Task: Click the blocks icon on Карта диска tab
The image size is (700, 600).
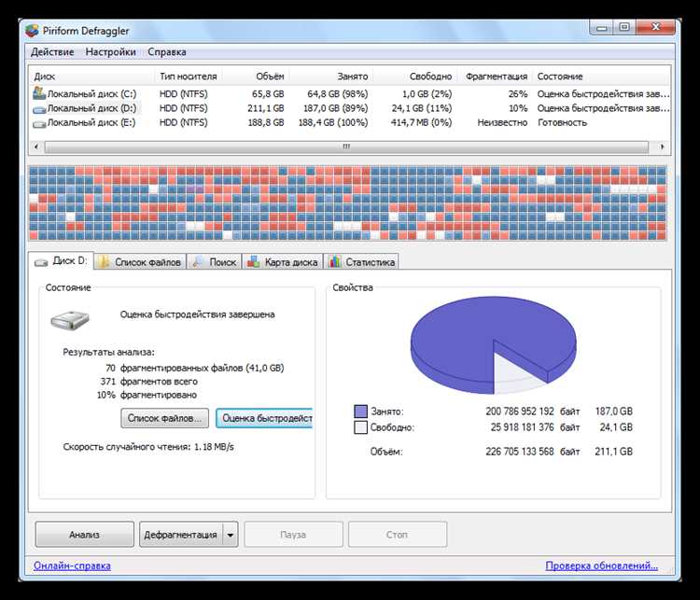Action: [x=253, y=261]
